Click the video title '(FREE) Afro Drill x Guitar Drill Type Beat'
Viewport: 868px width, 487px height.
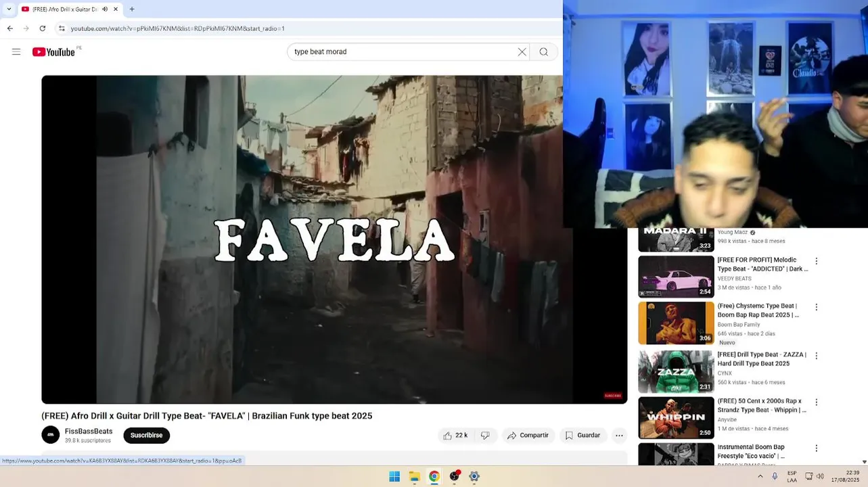point(206,416)
